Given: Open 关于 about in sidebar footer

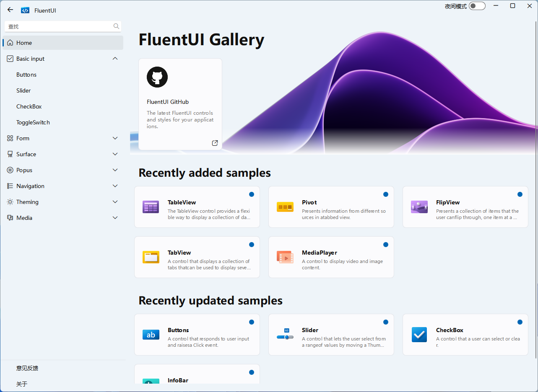Looking at the screenshot, I should click(63, 384).
